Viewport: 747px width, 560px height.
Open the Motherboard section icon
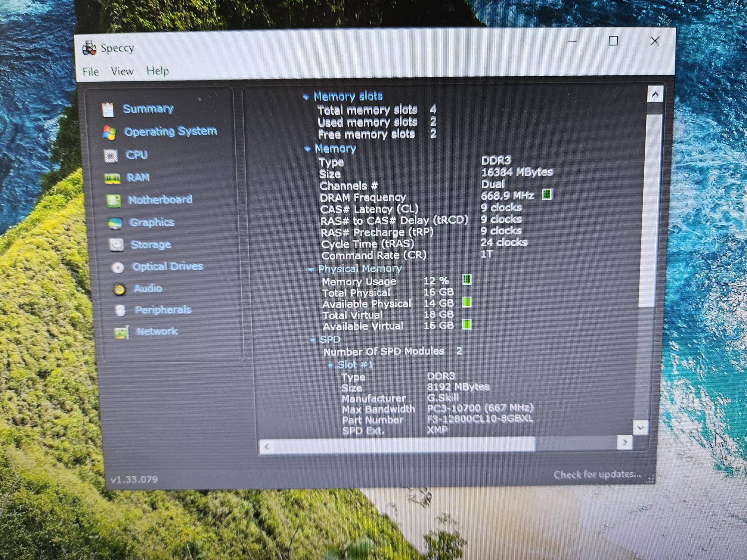[x=113, y=200]
